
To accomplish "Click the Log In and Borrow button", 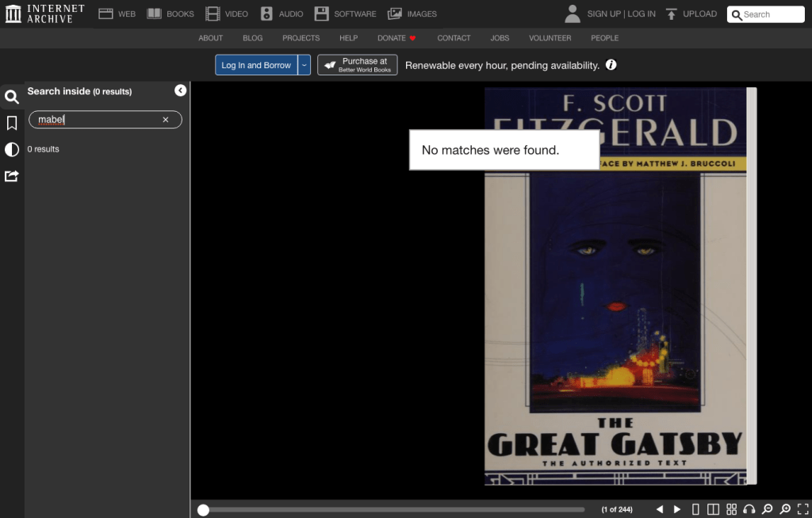I will [255, 64].
